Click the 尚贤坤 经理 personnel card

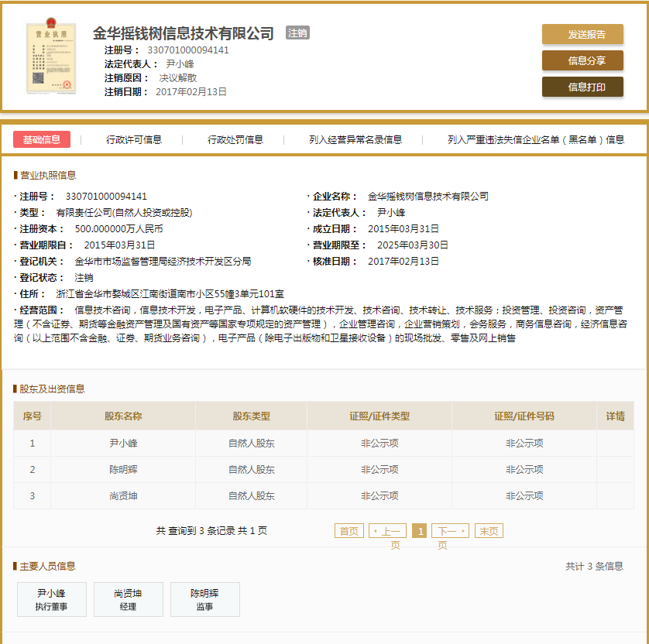pos(128,599)
